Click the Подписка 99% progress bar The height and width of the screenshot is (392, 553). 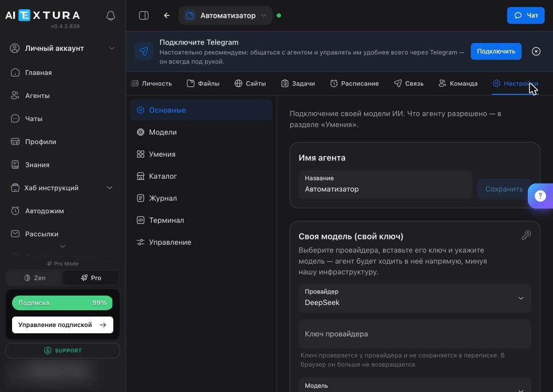click(62, 303)
